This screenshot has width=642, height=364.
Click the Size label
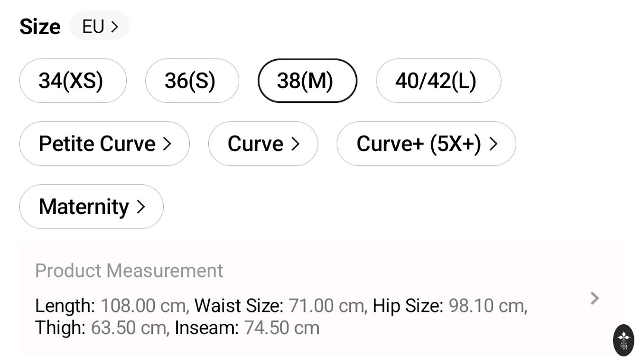(x=40, y=27)
